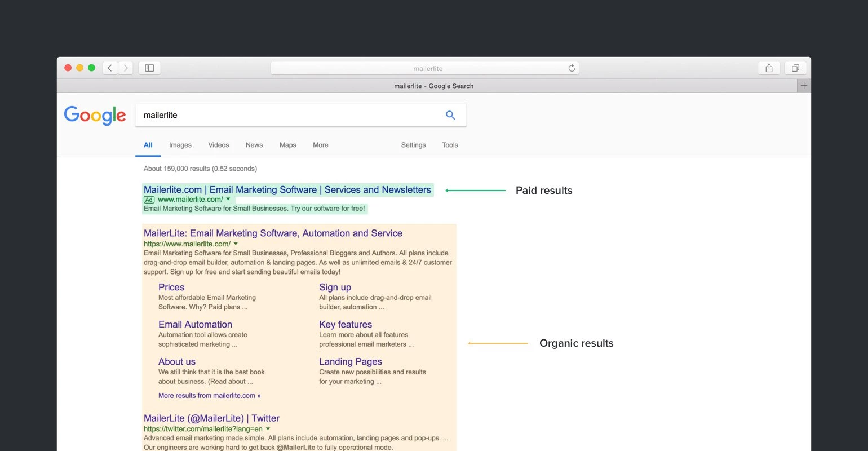Click the Safari forward navigation arrow
868x451 pixels.
(x=126, y=68)
